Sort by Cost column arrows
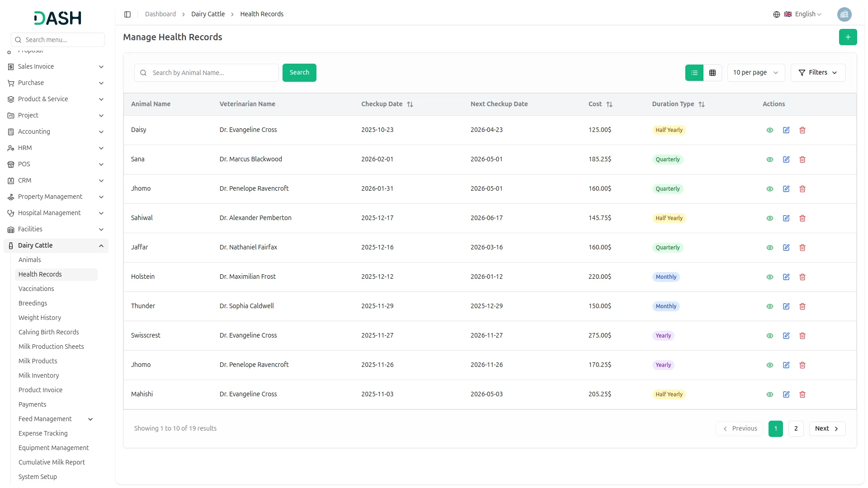This screenshot has width=868, height=488. tap(609, 104)
